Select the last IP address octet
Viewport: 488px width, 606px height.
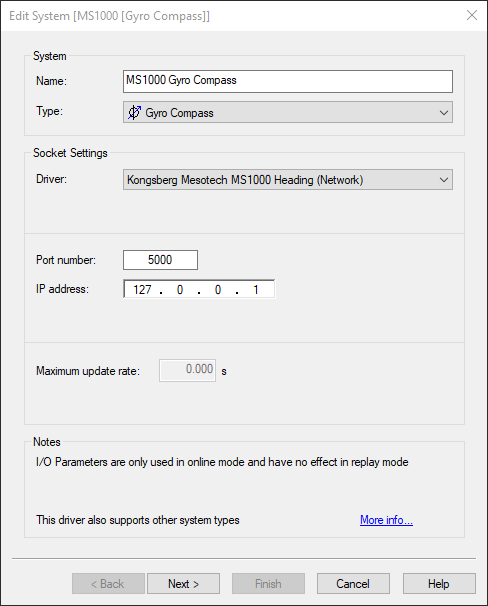(x=255, y=289)
